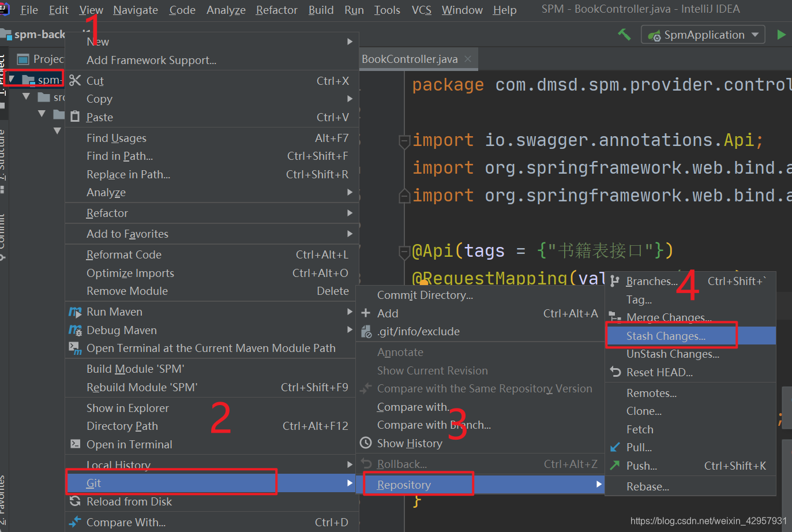Fold the import block in editor gutter

405,141
